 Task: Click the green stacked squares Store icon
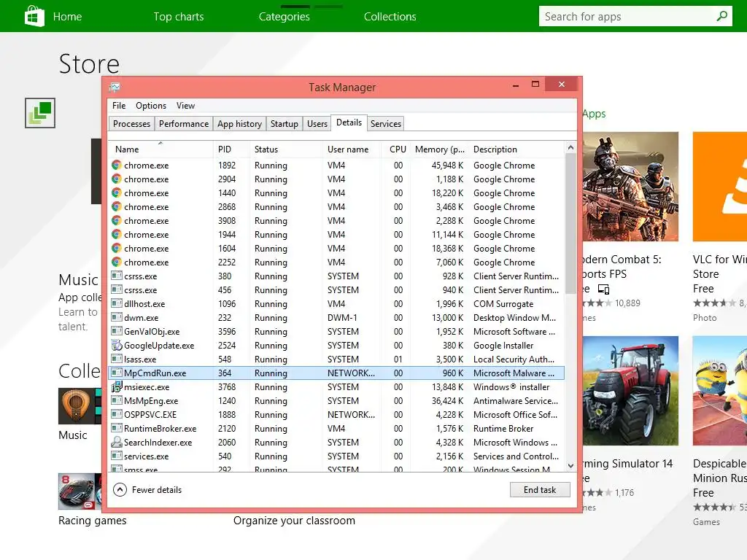point(40,113)
